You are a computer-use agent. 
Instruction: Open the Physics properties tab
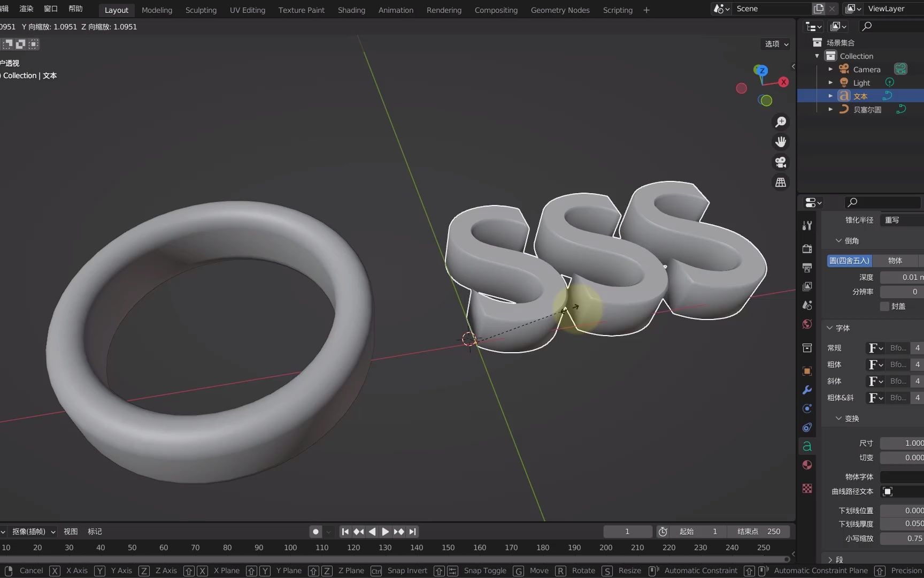tap(807, 427)
